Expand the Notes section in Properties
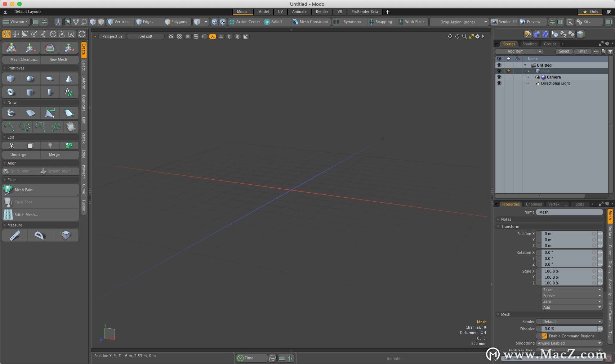The height and width of the screenshot is (364, 615). 498,219
